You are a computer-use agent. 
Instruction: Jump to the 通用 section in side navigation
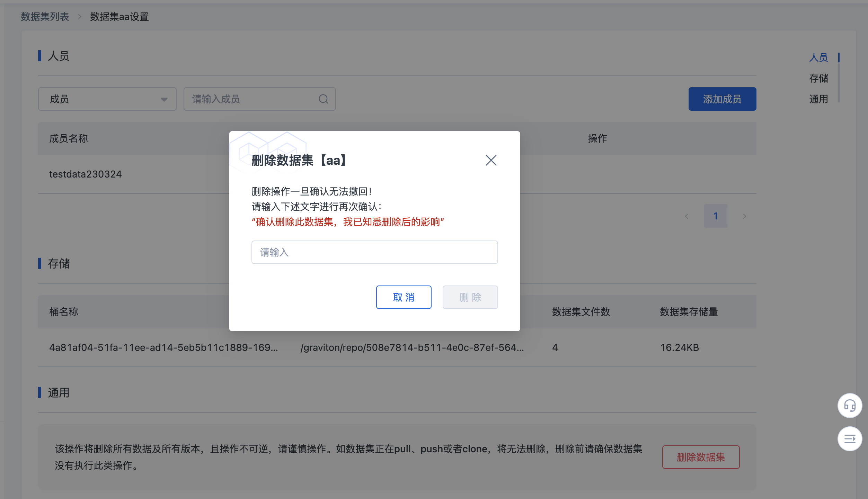click(x=820, y=99)
